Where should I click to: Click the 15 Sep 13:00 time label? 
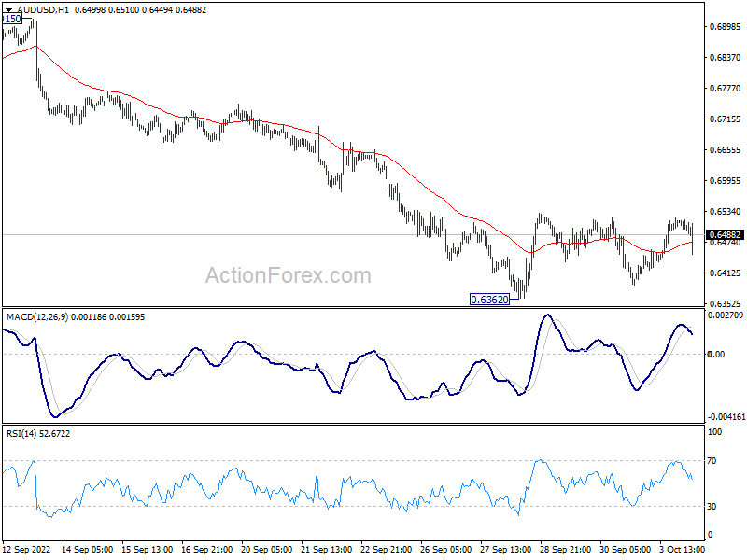click(x=148, y=550)
